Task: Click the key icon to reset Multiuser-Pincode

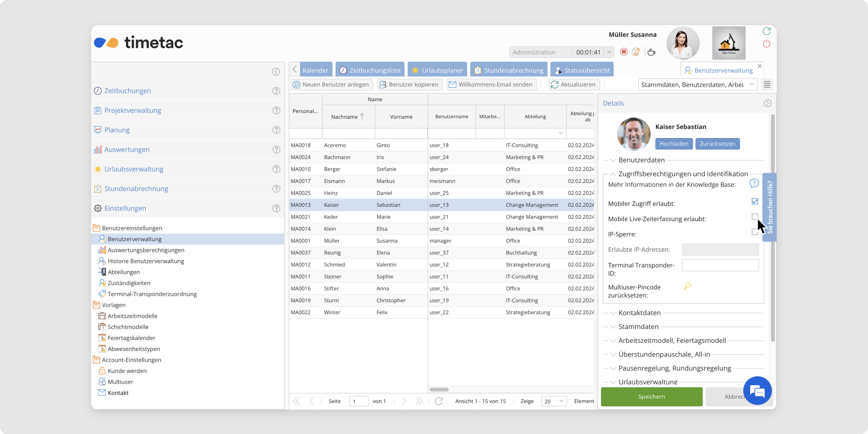Action: 687,286
